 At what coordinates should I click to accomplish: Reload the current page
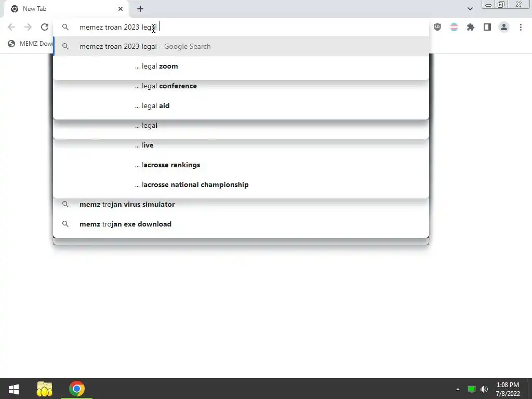[x=45, y=27]
